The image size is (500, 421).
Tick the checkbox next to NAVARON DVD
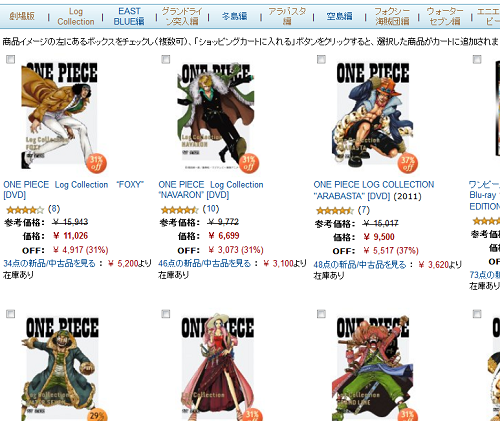166,59
